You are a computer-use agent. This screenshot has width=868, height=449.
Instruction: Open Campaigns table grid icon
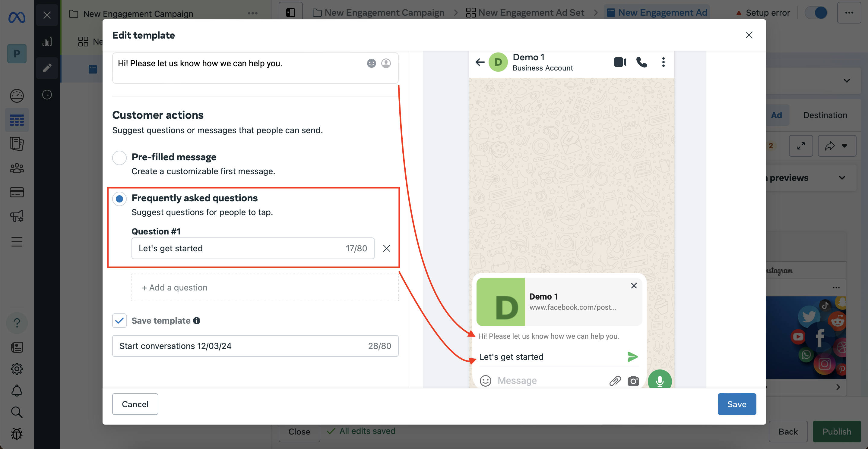(17, 120)
